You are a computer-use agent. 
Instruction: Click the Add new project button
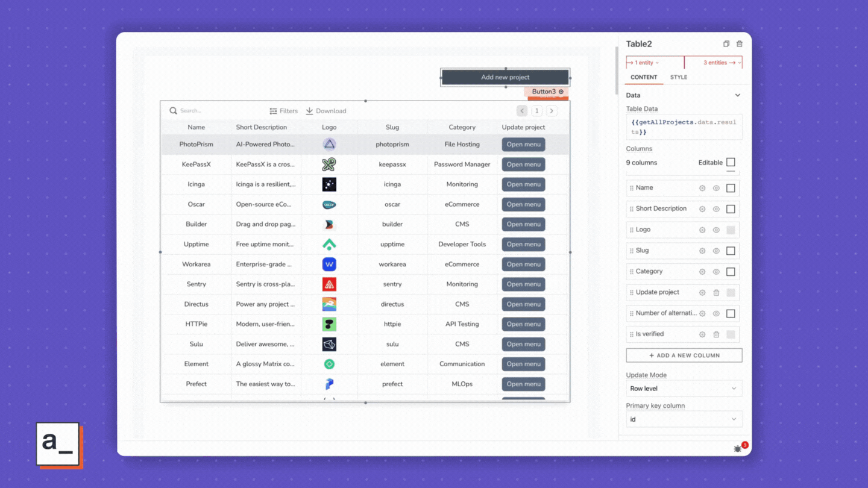click(x=505, y=77)
